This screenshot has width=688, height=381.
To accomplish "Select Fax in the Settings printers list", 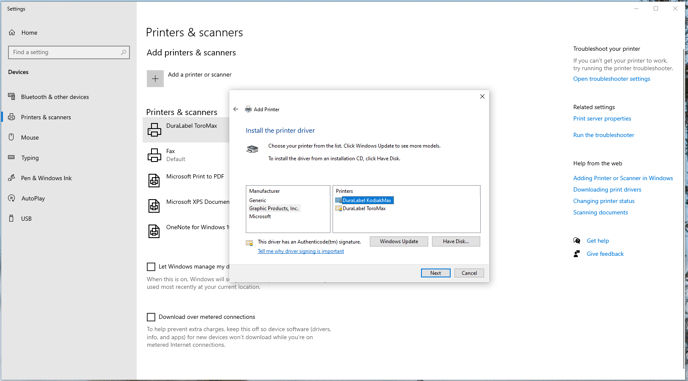I will pyautogui.click(x=170, y=151).
